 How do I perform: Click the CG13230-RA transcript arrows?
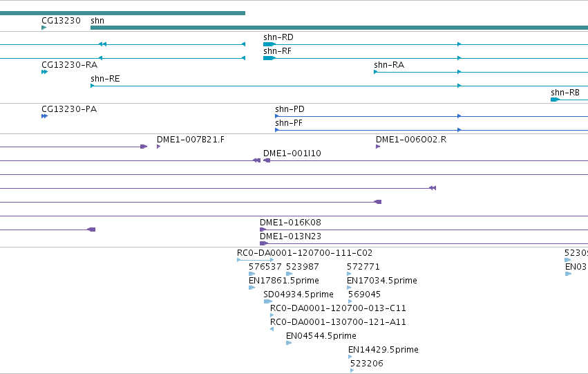point(45,72)
